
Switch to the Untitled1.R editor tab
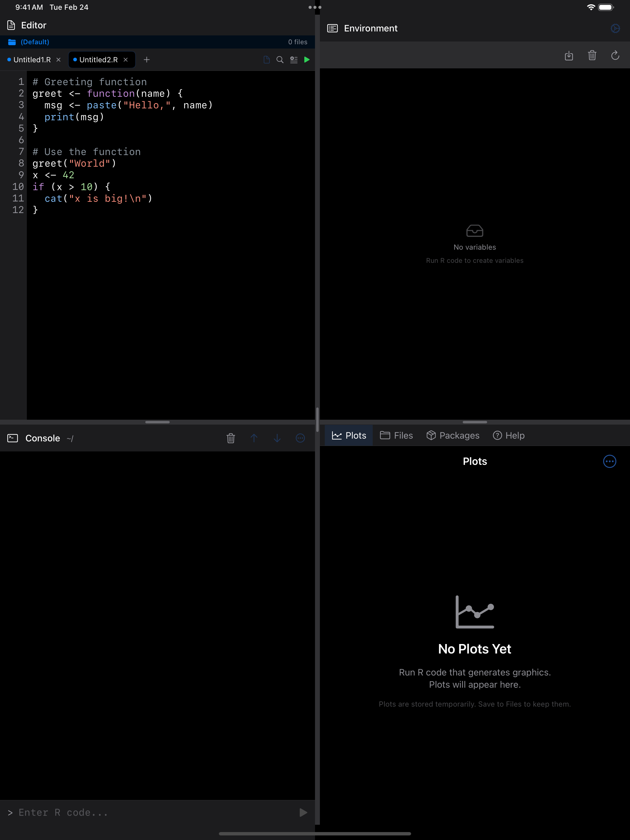click(x=32, y=60)
